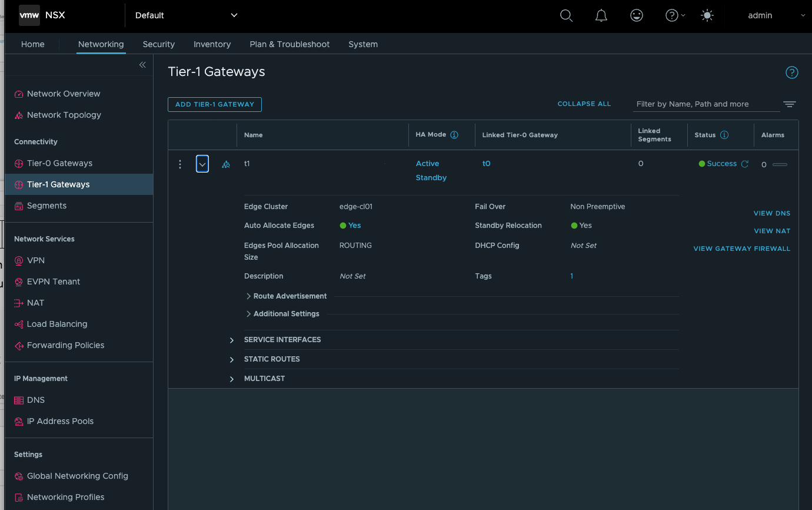The image size is (812, 510).
Task: Click the Non Preemptive fail over value
Action: tap(598, 207)
